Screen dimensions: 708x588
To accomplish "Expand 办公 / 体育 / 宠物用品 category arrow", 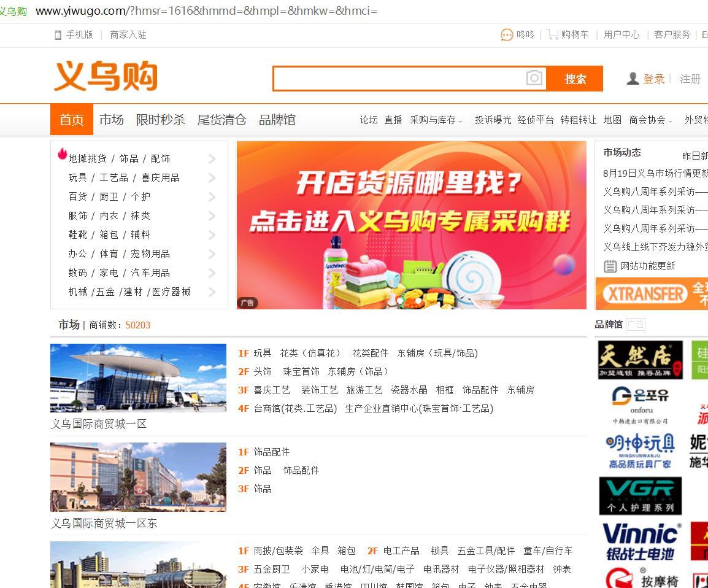I will (x=212, y=254).
